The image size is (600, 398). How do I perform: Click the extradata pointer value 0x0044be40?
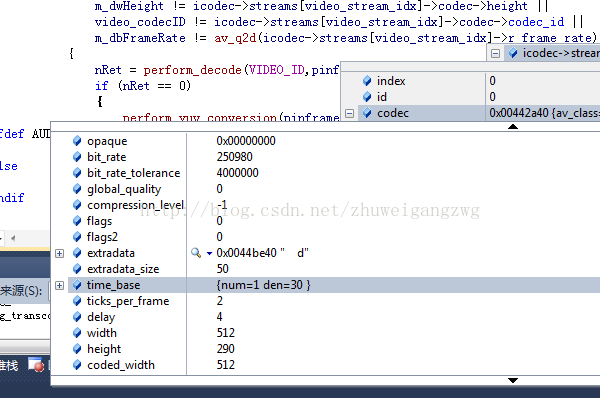tap(246, 253)
